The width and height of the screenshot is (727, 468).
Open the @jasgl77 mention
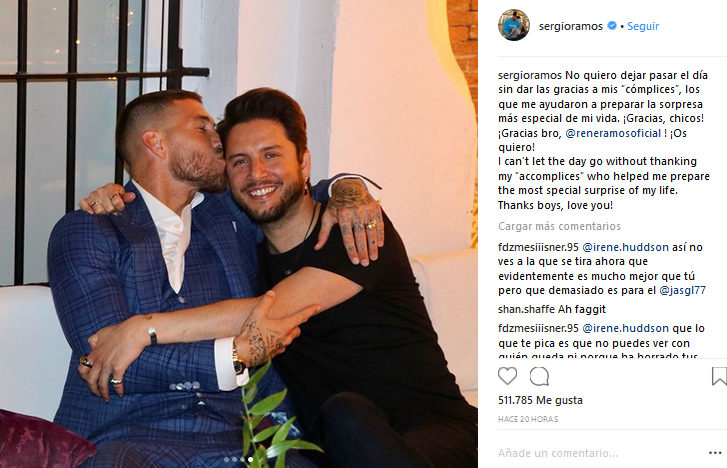(682, 290)
